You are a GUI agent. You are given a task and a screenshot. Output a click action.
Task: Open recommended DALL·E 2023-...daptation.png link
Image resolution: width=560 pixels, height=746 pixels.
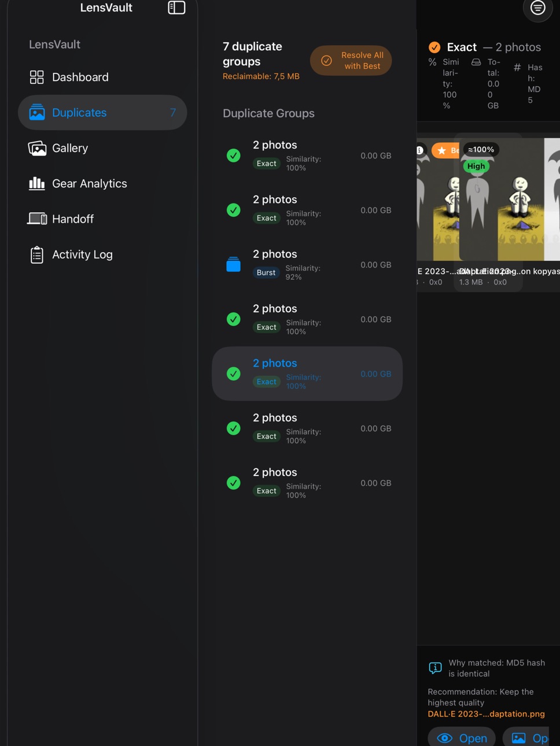(486, 714)
